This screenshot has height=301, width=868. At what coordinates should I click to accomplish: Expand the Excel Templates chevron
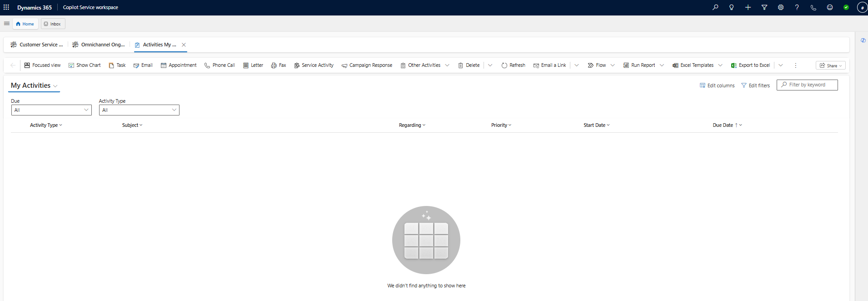pos(720,65)
